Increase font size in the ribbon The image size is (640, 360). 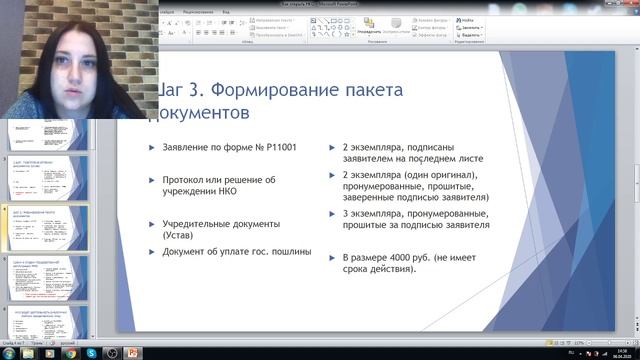tap(169, 23)
